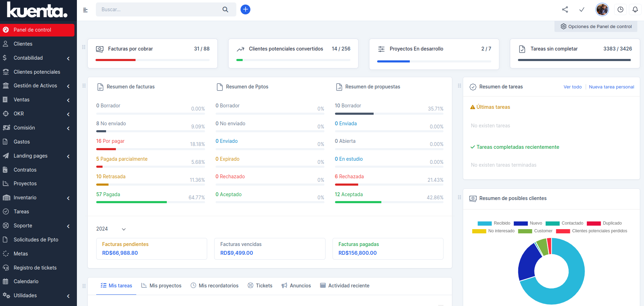The height and width of the screenshot is (306, 644).
Task: Toggle the sidebar with hamburger icon
Action: click(x=85, y=10)
